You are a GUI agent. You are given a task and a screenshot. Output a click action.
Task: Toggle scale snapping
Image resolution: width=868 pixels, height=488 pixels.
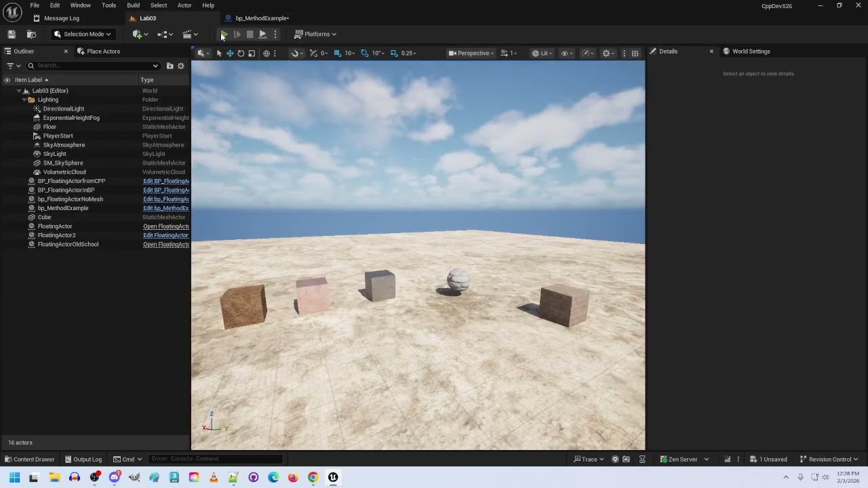393,53
